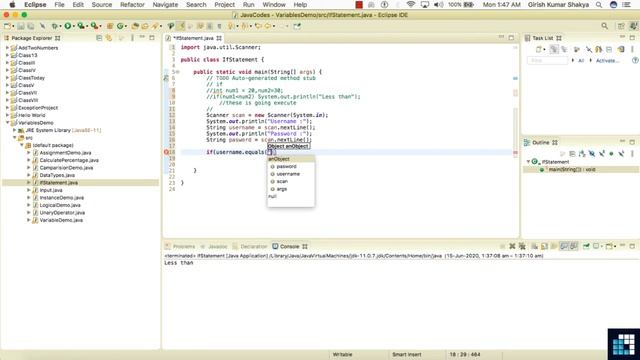
Task: Expand the AddTwoNumbers project
Action: 7,48
